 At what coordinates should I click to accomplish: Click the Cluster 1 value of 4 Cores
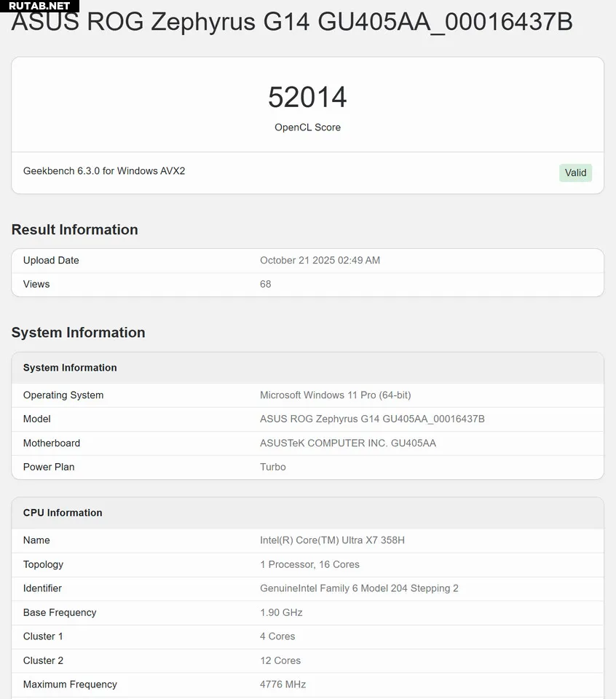277,636
